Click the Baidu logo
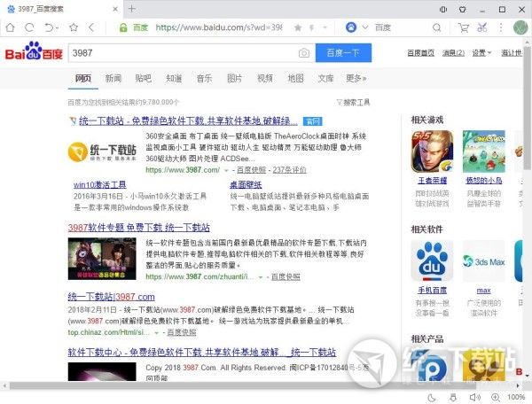The width and height of the screenshot is (532, 404). pos(34,51)
